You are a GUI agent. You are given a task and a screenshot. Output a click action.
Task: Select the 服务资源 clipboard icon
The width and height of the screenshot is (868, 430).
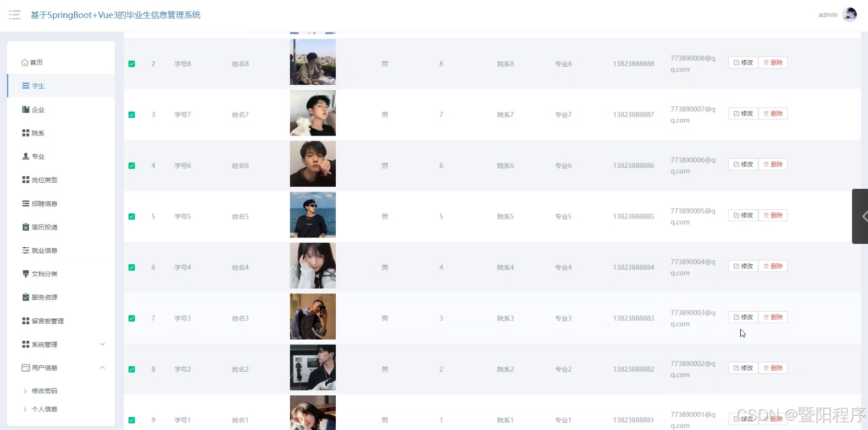tap(25, 297)
